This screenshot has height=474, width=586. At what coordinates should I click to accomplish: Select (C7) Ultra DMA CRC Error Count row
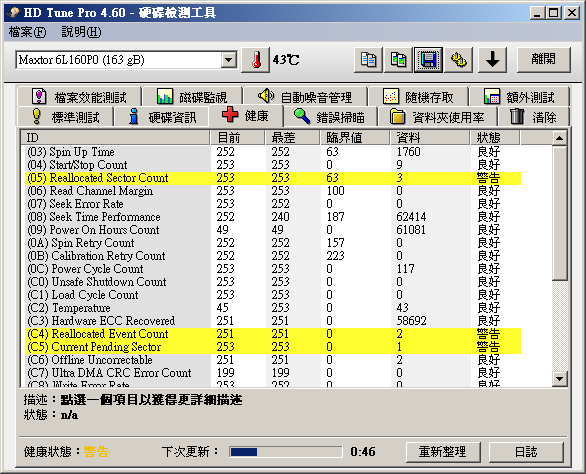[274, 373]
